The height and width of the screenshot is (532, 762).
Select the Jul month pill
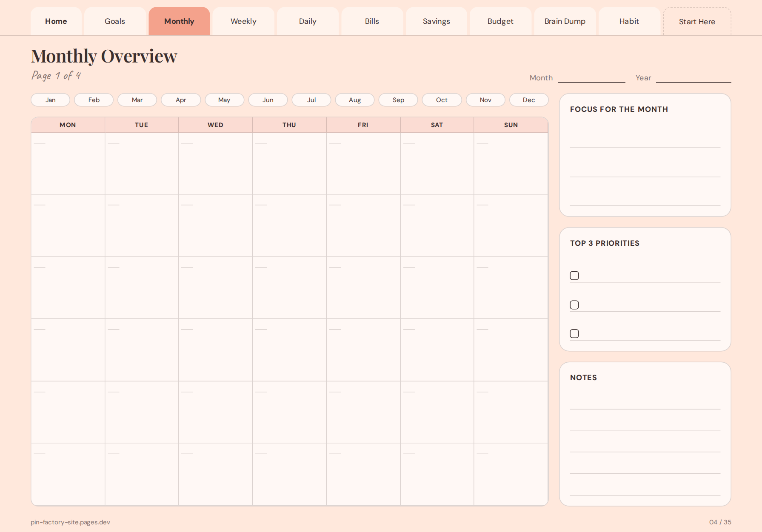click(x=311, y=100)
